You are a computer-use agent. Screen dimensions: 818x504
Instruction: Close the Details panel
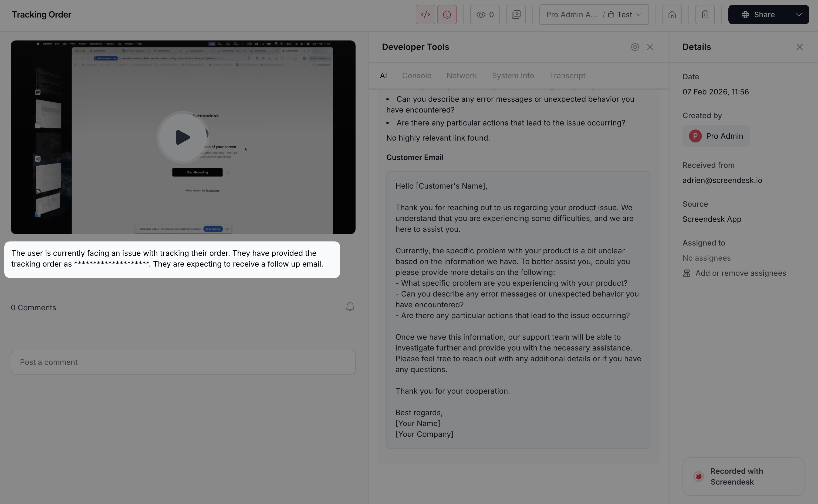tap(799, 47)
